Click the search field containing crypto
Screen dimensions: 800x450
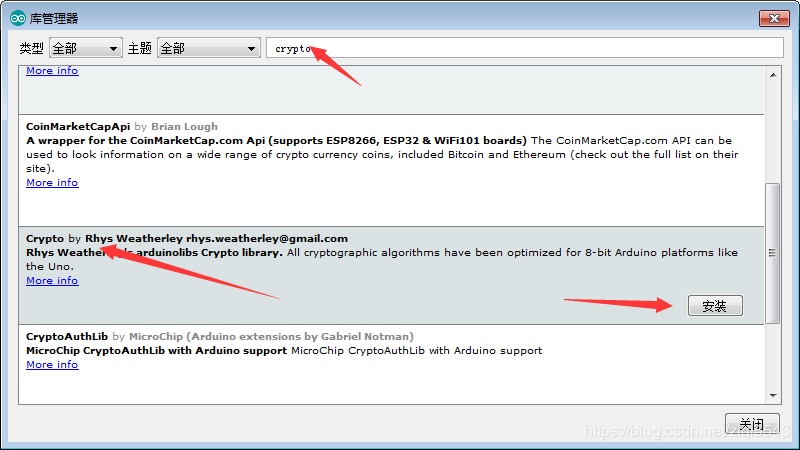click(x=524, y=48)
